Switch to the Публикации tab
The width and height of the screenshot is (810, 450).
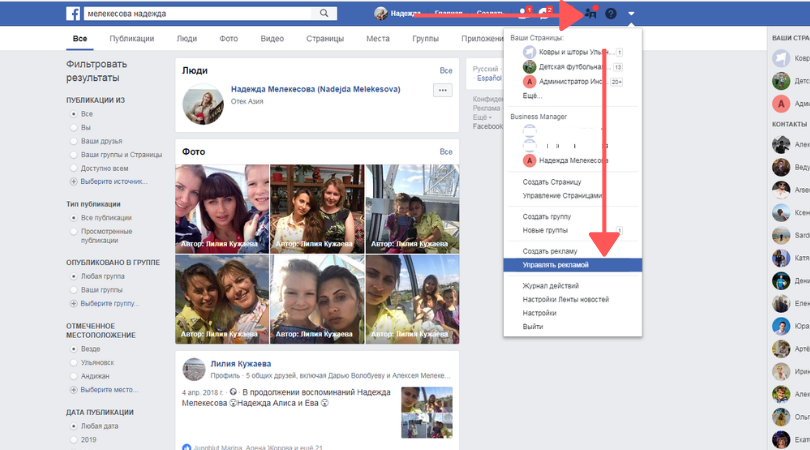coord(132,38)
